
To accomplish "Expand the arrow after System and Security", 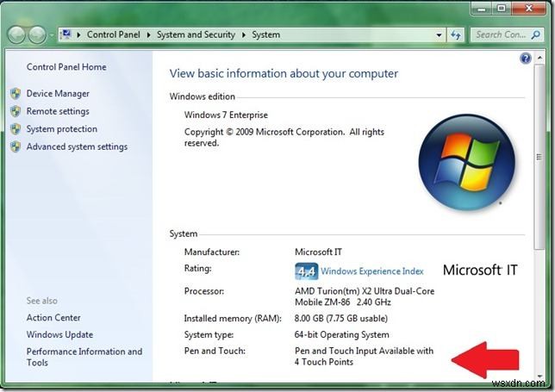I will pos(244,35).
